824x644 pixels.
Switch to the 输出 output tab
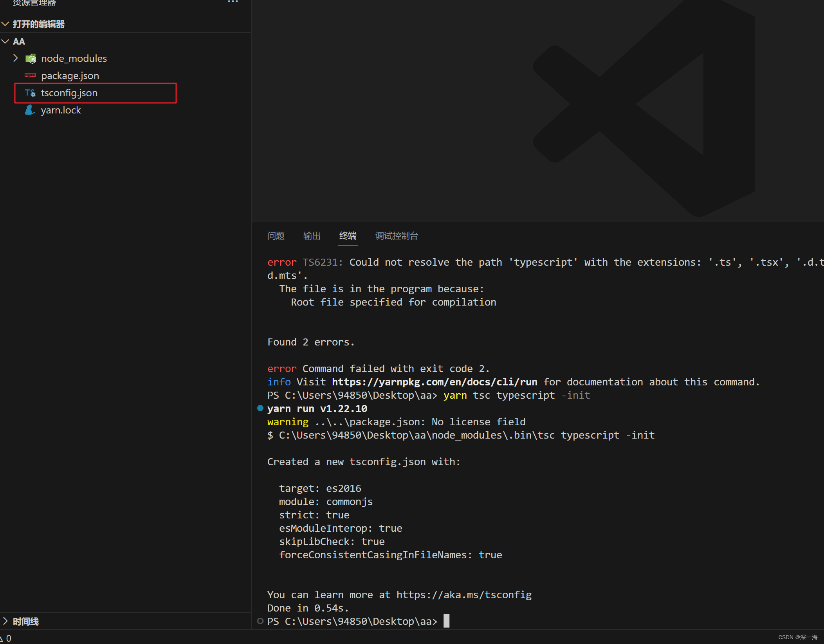tap(312, 236)
